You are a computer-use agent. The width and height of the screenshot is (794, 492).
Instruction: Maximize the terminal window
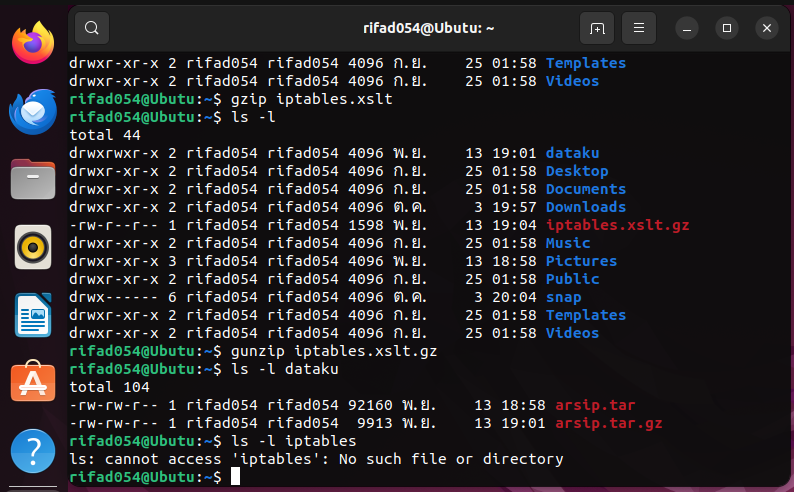(x=727, y=28)
